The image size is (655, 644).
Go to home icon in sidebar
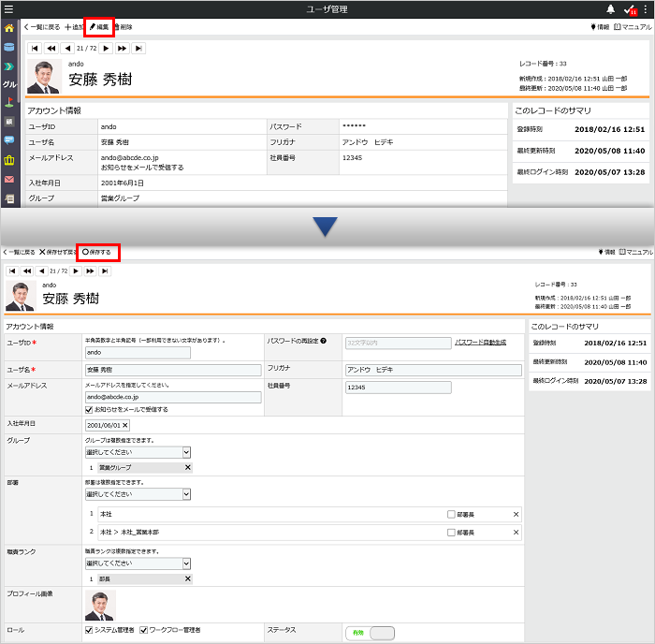pyautogui.click(x=9, y=28)
